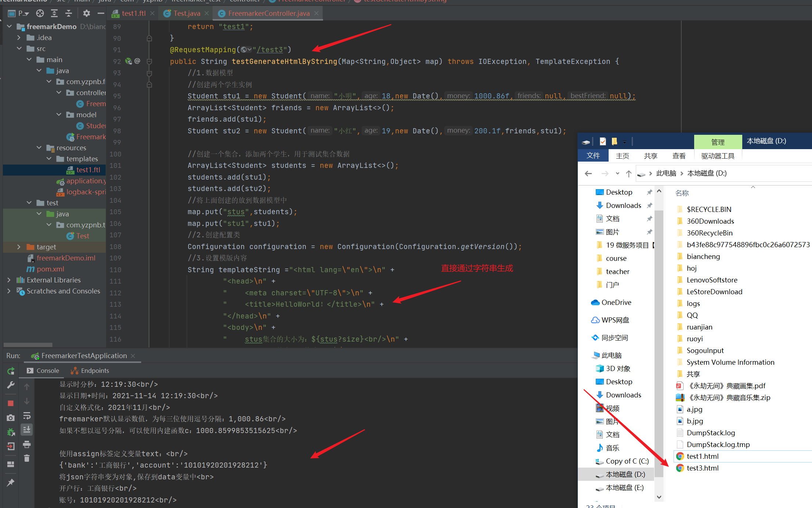Toggle the pin tab icon in Run panel

coord(11,483)
